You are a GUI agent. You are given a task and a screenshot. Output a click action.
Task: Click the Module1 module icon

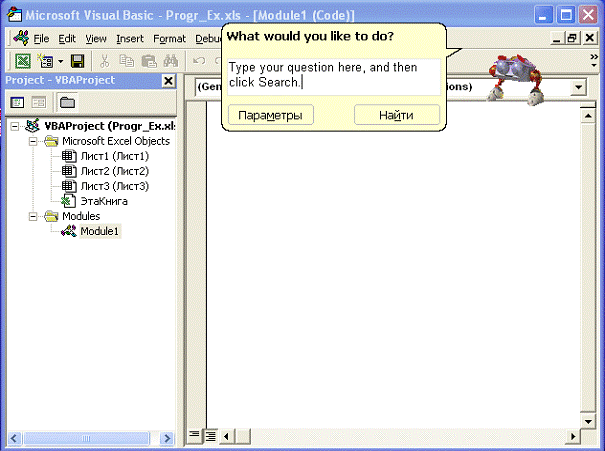pos(69,231)
